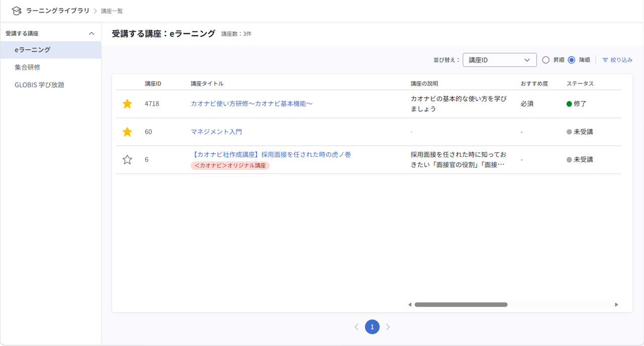
Task: Toggle favorite star for マネジメント入門
Action: tap(127, 132)
